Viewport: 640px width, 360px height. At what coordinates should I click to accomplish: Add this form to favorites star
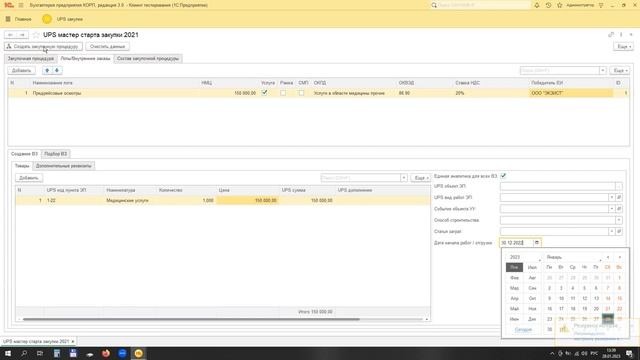click(x=36, y=35)
